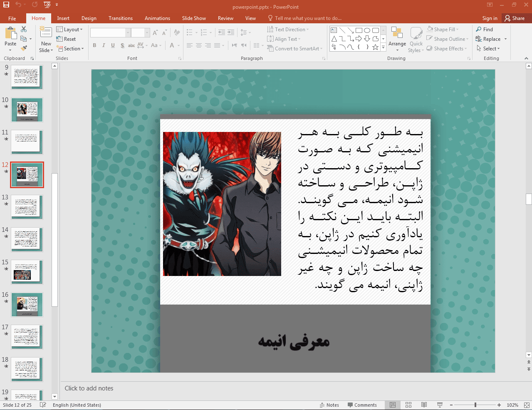Click the Increase List Level icon
The width and height of the screenshot is (532, 410).
[231, 32]
